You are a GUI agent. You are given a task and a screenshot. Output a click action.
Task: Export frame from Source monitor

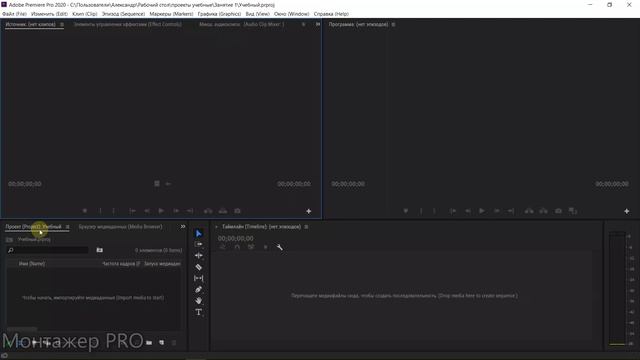pyautogui.click(x=238, y=211)
